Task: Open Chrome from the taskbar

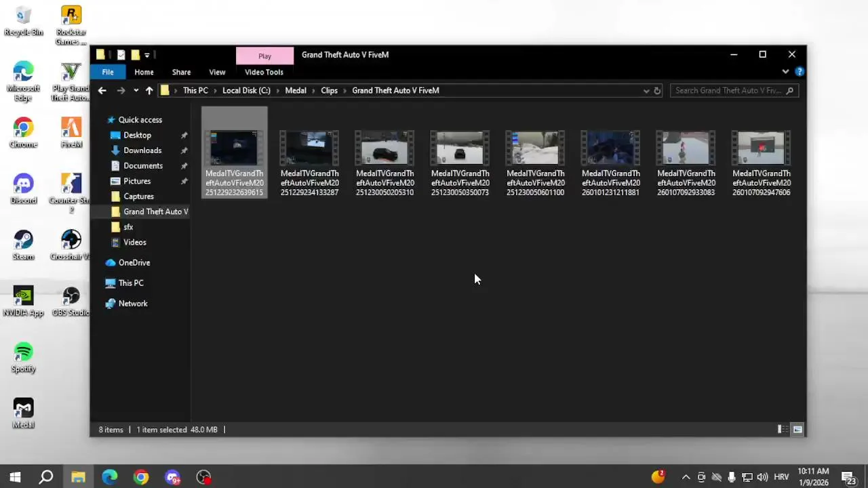Action: click(x=141, y=477)
